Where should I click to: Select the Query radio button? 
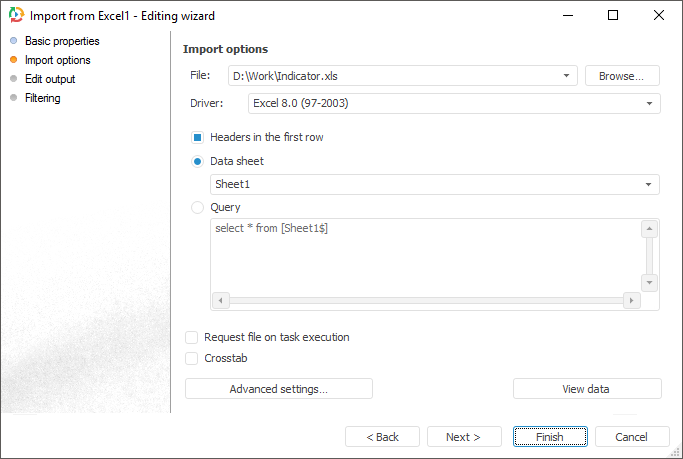197,208
